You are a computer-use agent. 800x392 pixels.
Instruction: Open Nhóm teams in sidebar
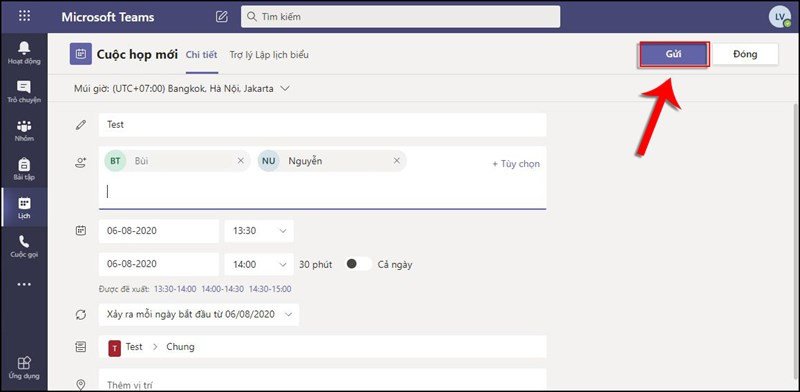click(24, 131)
